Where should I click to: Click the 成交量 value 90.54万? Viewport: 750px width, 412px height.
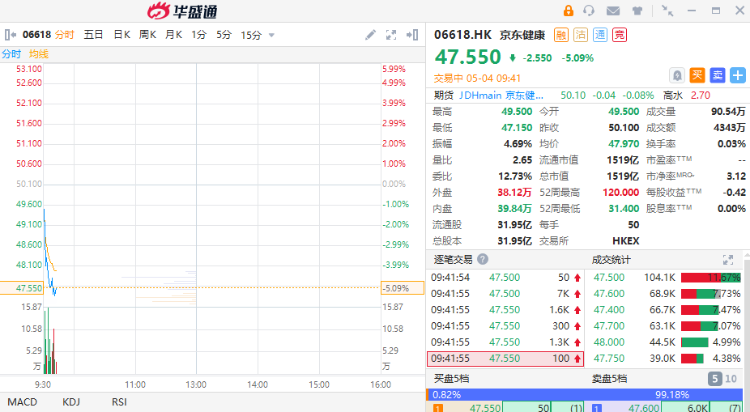(728, 111)
